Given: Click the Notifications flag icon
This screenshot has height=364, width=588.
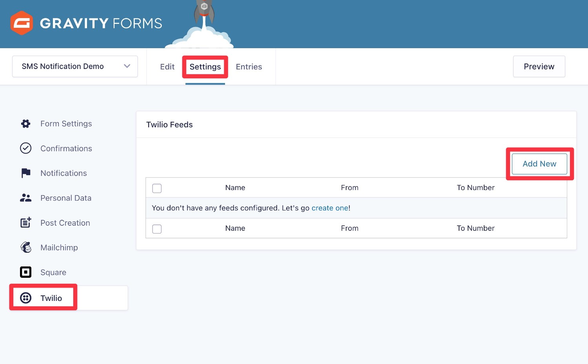Looking at the screenshot, I should click(x=25, y=173).
